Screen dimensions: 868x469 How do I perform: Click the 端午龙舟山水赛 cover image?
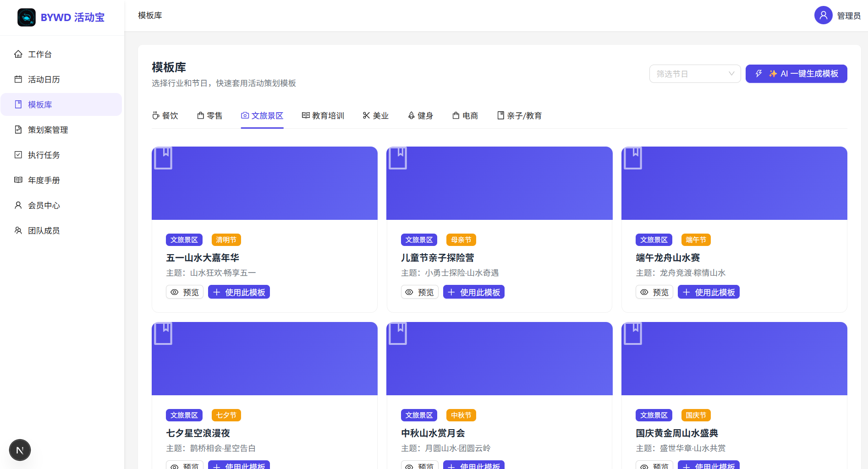(734, 183)
